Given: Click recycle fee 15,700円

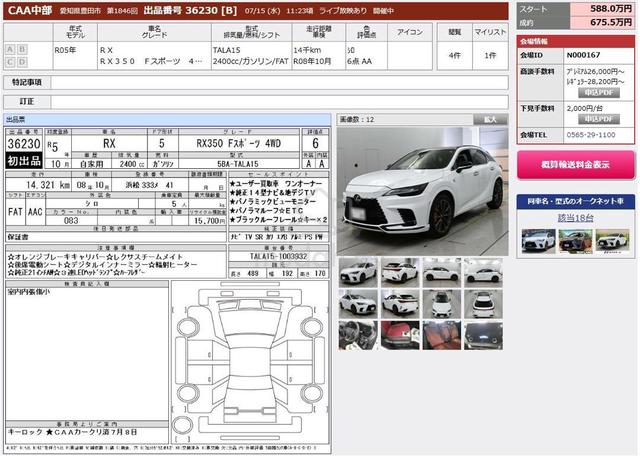Looking at the screenshot, I should [207, 220].
